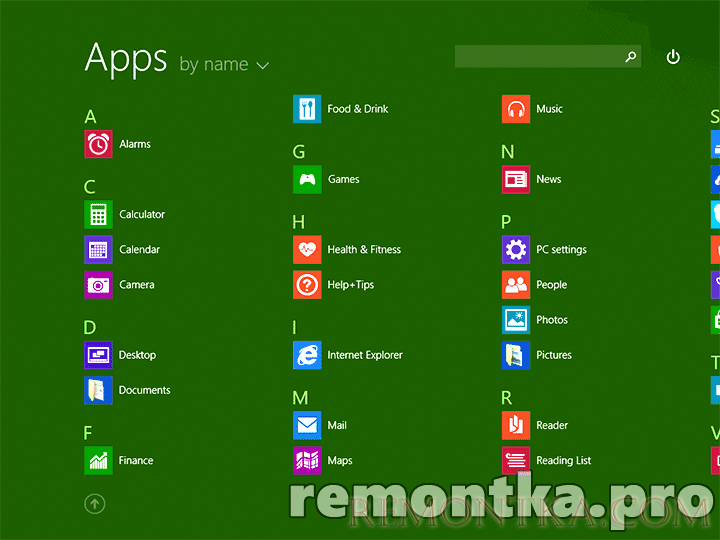Open the Maps app icon
The image size is (720, 540).
[307, 460]
